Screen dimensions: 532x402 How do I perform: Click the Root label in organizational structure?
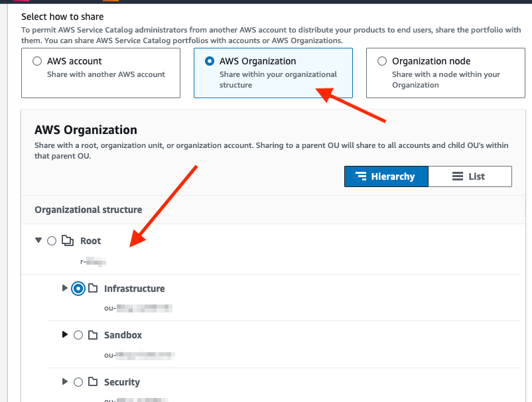tap(90, 241)
